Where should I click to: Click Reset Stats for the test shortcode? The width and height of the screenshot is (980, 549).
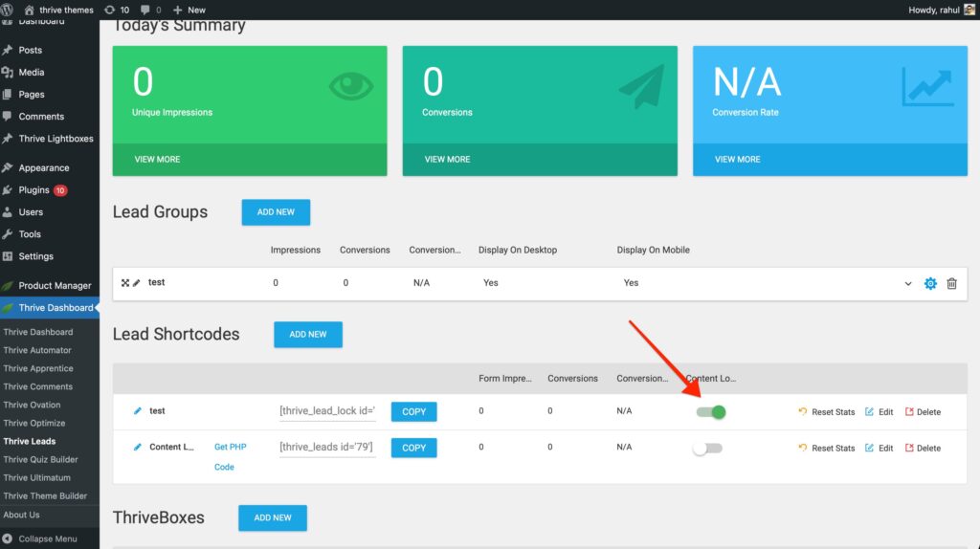pyautogui.click(x=826, y=412)
